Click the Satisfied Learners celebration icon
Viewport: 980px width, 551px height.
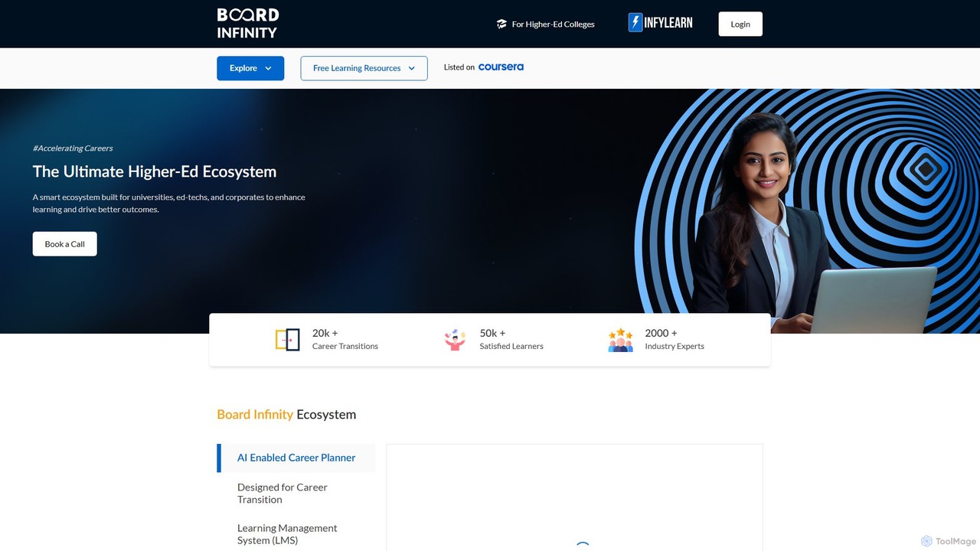(455, 339)
